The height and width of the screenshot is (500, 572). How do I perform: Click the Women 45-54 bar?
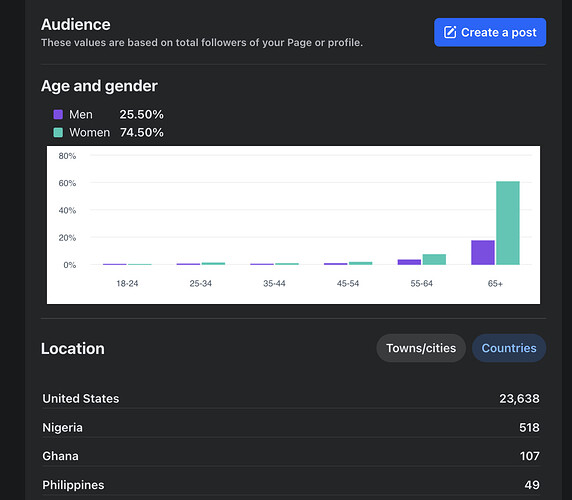click(360, 263)
